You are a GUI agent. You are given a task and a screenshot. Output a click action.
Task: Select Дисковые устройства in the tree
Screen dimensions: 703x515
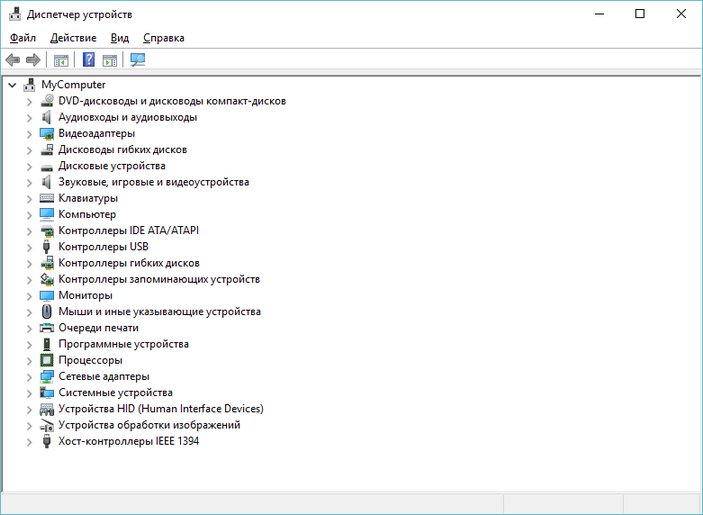coord(112,166)
